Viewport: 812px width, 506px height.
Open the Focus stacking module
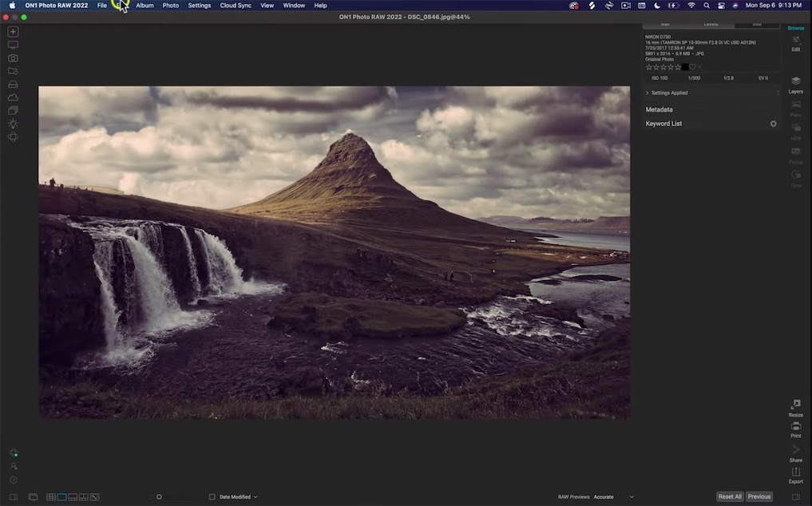[x=796, y=156]
